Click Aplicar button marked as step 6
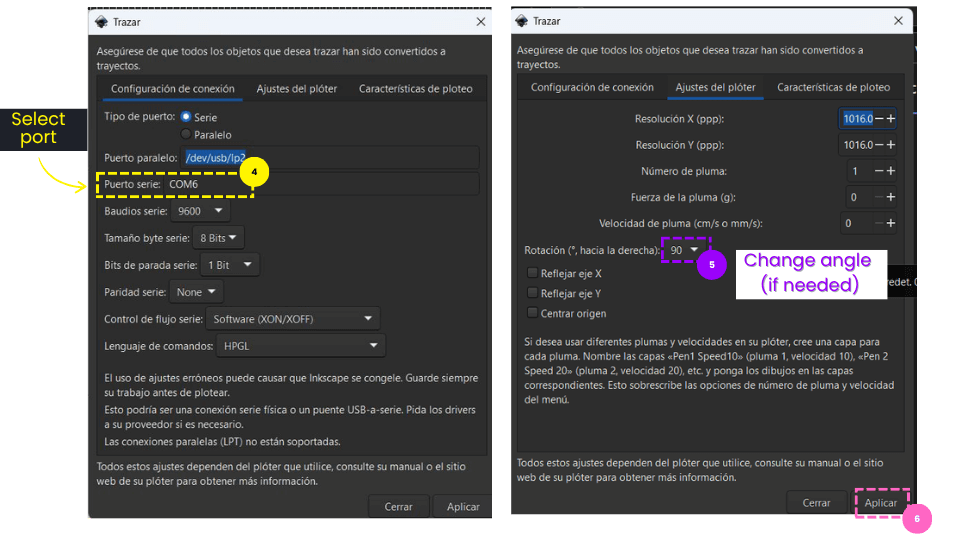This screenshot has height=540, width=960. click(880, 503)
